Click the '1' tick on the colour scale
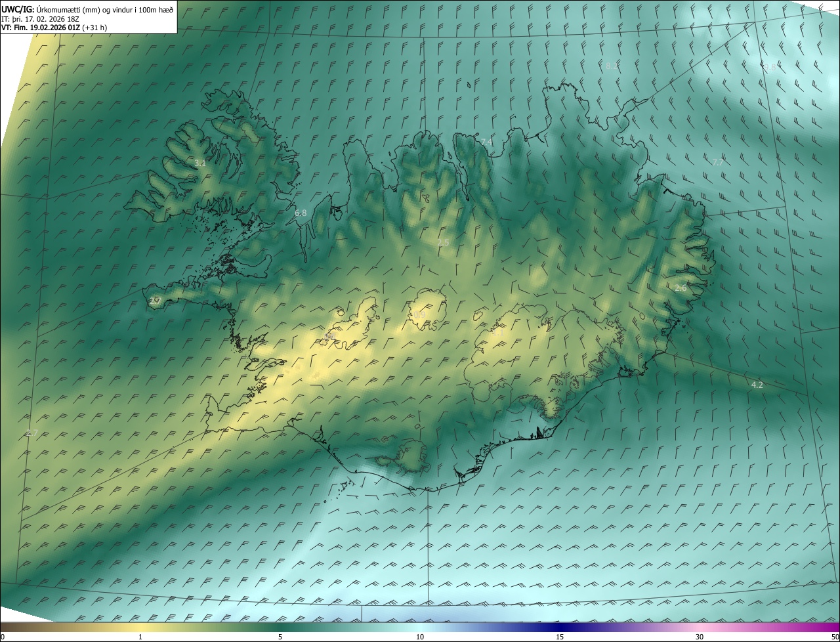 140,637
